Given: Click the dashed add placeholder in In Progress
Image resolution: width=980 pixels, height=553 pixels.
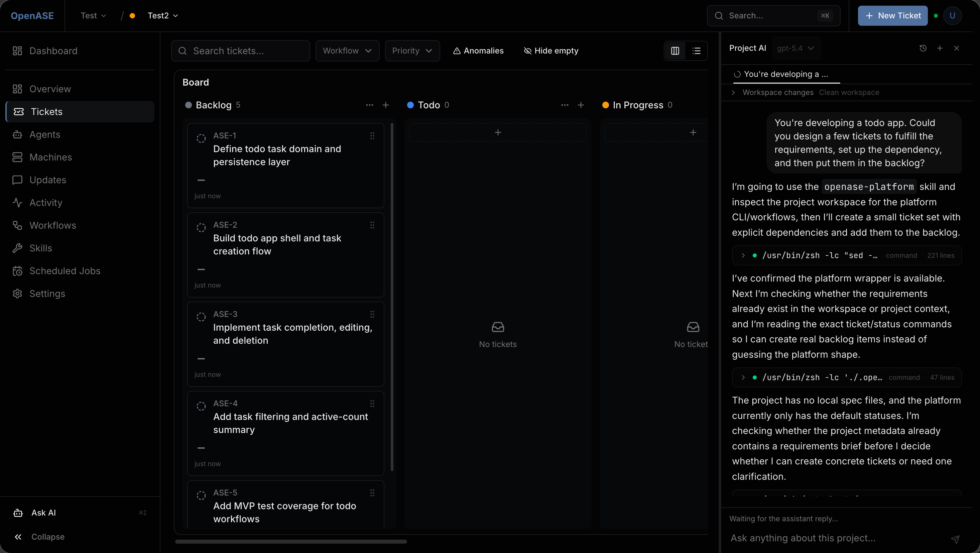Looking at the screenshot, I should click(x=656, y=132).
